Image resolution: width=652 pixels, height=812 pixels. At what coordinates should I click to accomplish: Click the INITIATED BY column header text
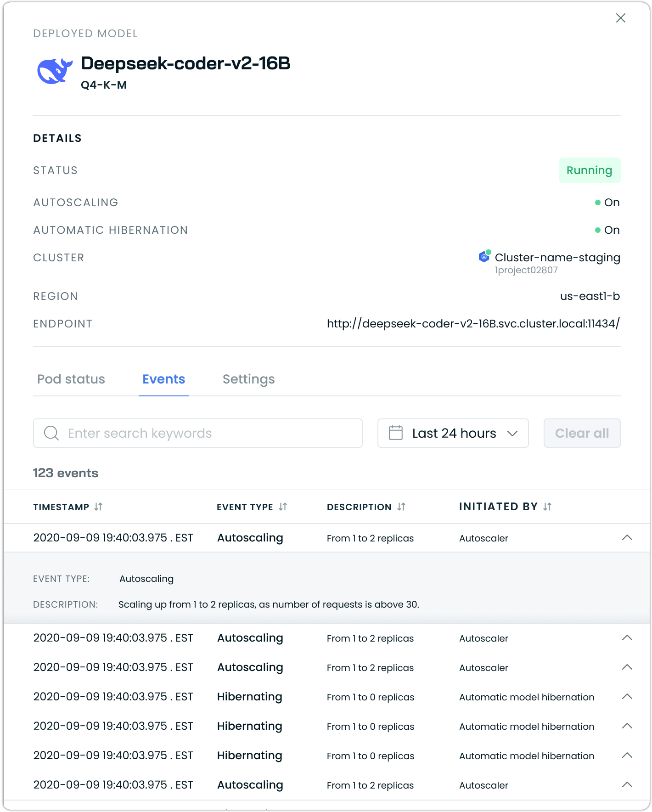click(498, 507)
